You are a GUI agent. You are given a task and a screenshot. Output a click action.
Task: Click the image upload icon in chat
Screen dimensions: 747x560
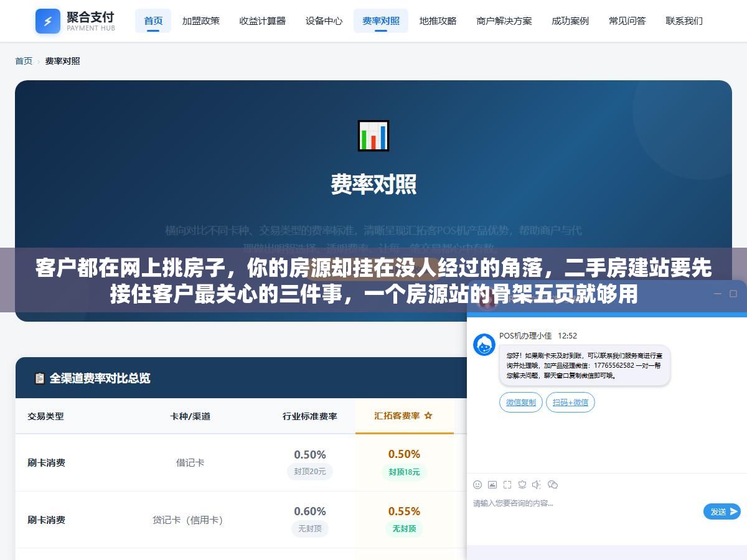tap(492, 485)
